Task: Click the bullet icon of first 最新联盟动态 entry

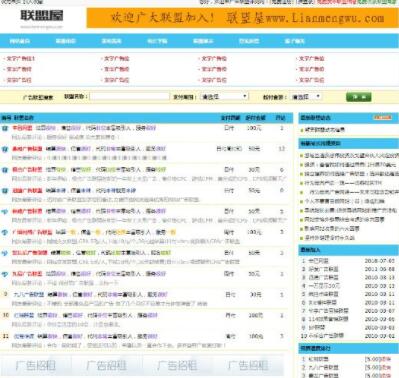Action: tap(302, 130)
